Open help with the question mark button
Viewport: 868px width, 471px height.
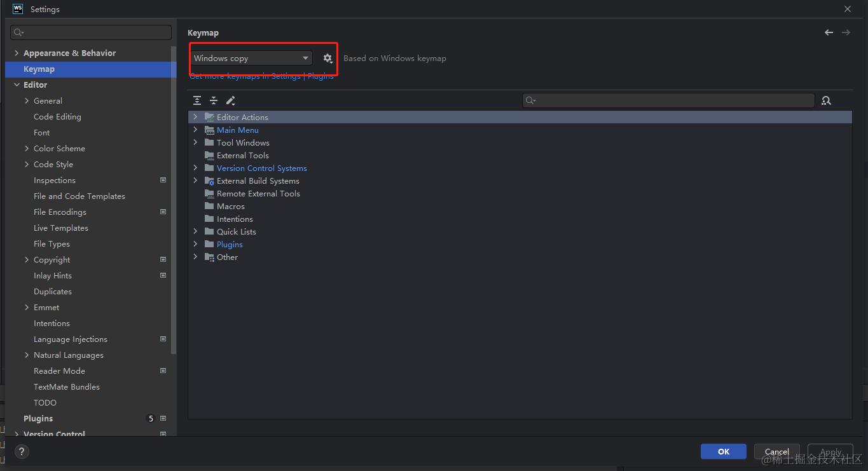[22, 452]
